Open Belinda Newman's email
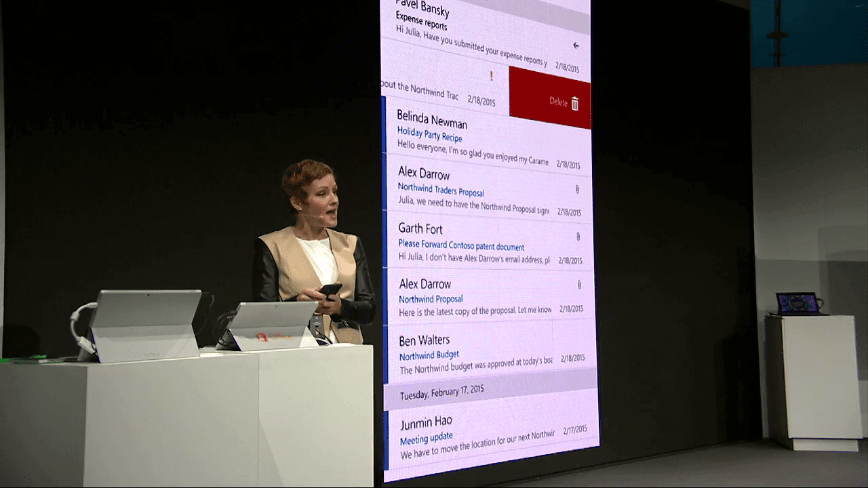 click(488, 136)
